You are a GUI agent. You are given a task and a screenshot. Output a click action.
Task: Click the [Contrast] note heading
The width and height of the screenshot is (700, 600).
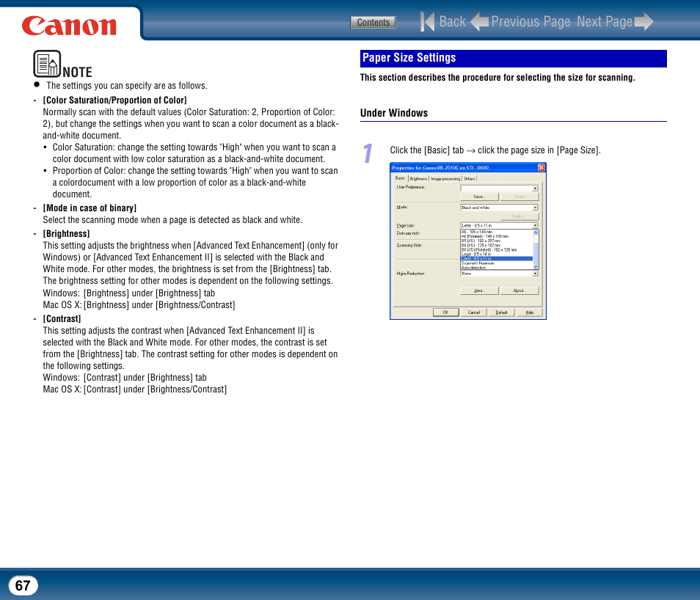62,319
